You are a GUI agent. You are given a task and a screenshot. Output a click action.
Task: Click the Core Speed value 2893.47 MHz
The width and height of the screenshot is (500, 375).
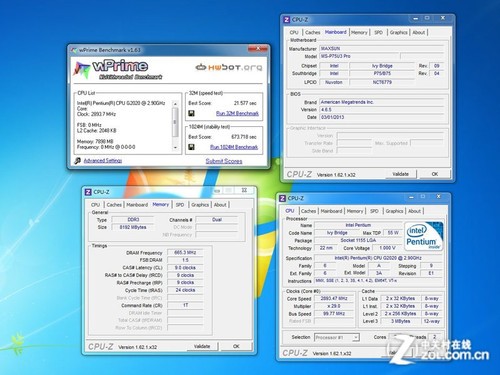(334, 299)
